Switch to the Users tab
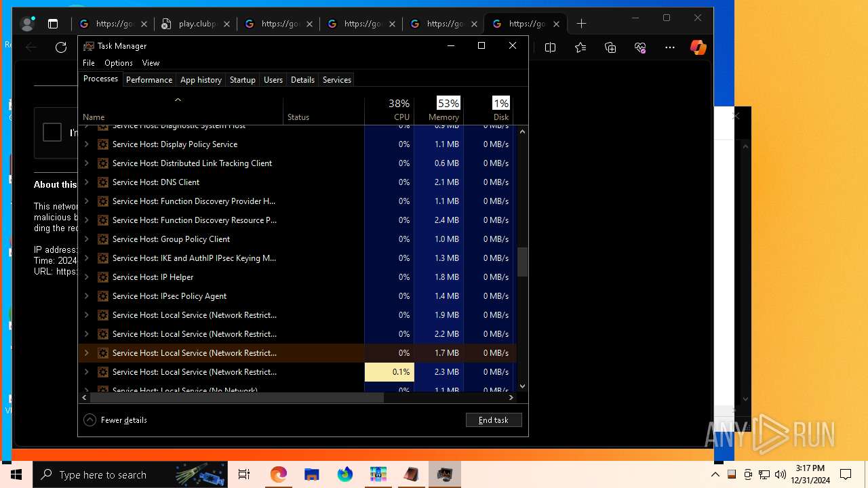Viewport: 868px width, 488px height. click(273, 79)
